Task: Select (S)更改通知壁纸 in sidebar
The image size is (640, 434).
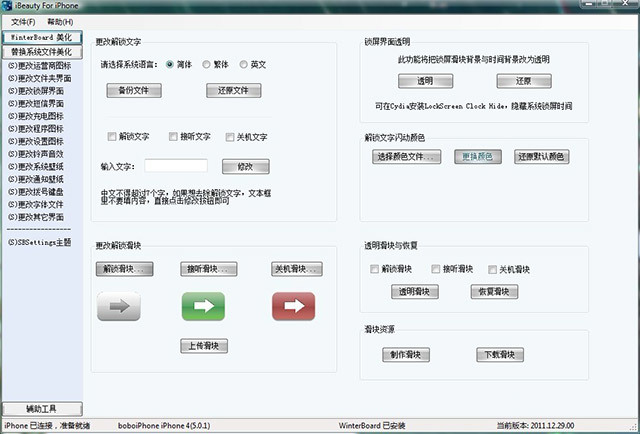Action: coord(36,179)
